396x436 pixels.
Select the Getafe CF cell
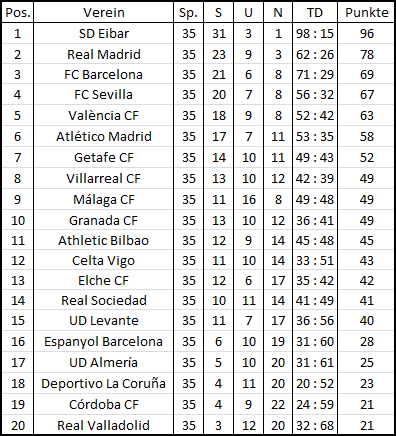pyautogui.click(x=103, y=157)
